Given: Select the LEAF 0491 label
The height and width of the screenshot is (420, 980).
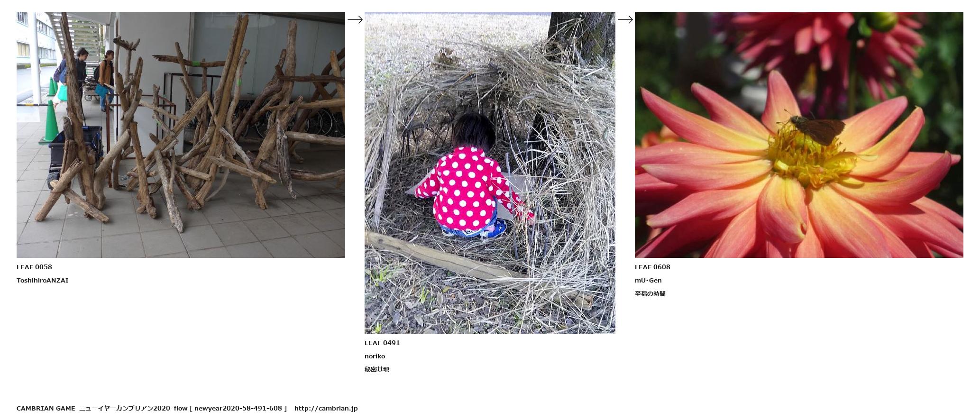Looking at the screenshot, I should pos(382,343).
